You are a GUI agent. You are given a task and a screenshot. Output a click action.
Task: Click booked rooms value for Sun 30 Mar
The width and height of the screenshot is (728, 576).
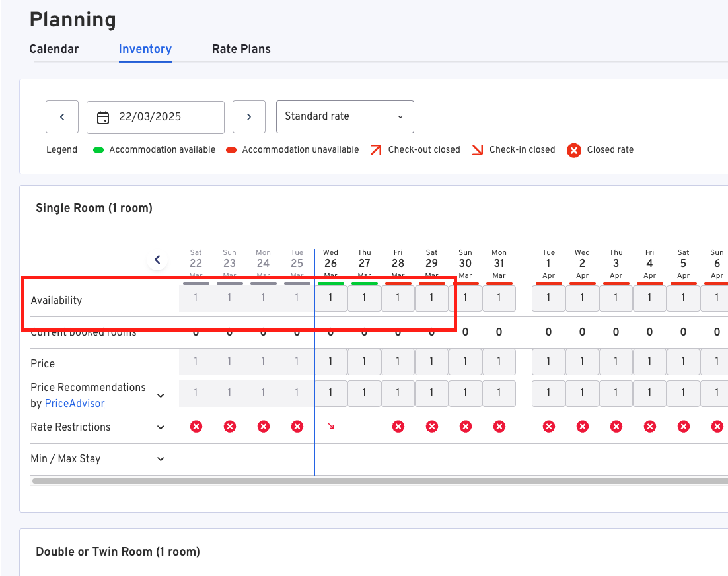click(x=465, y=332)
